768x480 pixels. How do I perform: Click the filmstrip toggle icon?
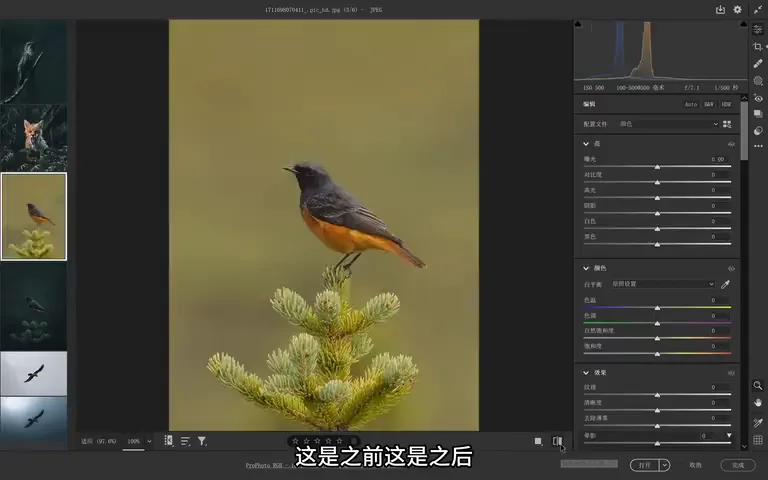[x=168, y=441]
